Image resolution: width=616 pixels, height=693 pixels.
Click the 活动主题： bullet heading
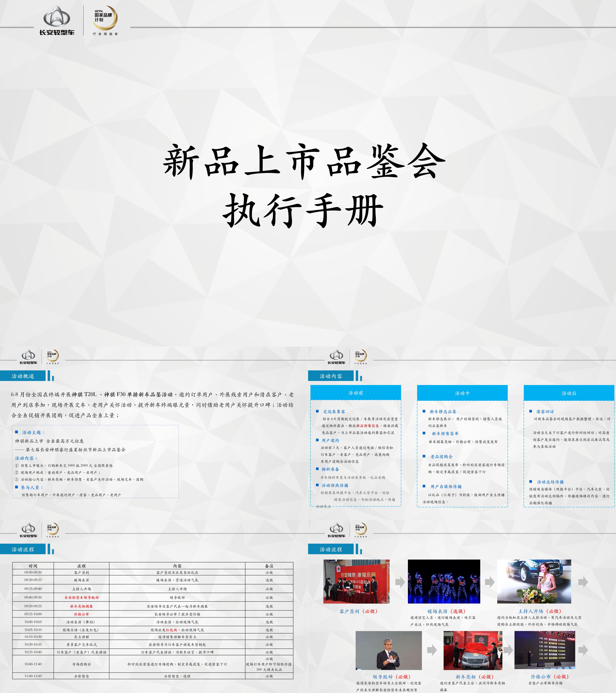[x=34, y=432]
